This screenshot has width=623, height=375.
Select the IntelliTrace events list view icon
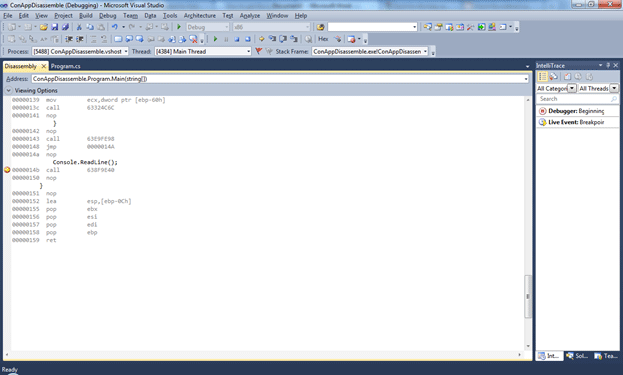click(542, 77)
